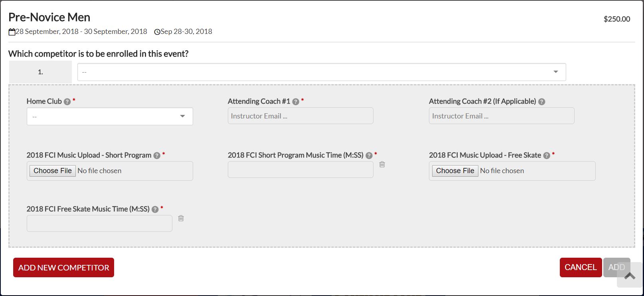Image resolution: width=644 pixels, height=296 pixels.
Task: Focus the Attending Coach #1 email field
Action: coord(300,116)
